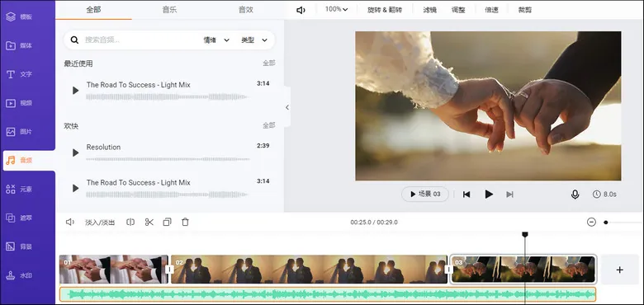Open the 视频 video sidebar item

[x=19, y=103]
